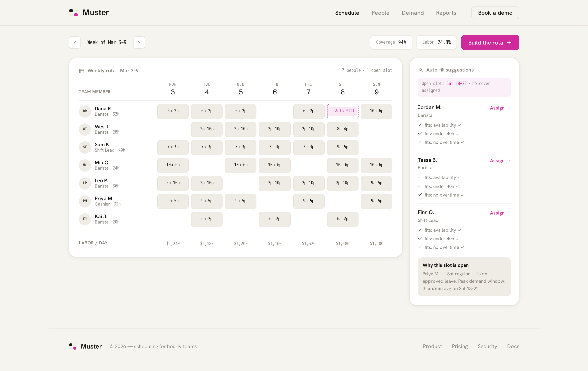This screenshot has width=588, height=371.
Task: Click Sam K.'s SK avatar
Action: click(x=85, y=147)
